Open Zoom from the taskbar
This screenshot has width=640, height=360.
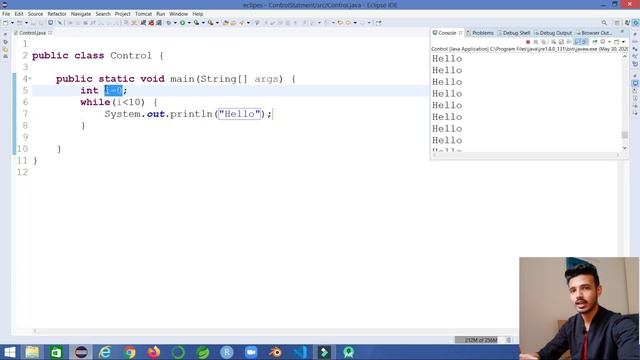coord(251,352)
